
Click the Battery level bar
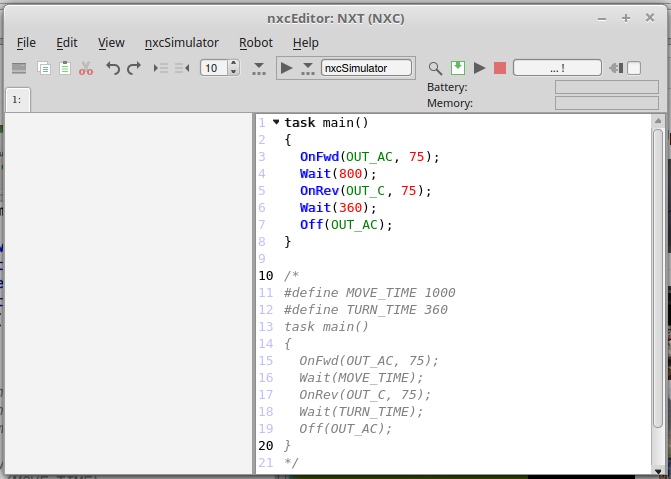pyautogui.click(x=606, y=87)
